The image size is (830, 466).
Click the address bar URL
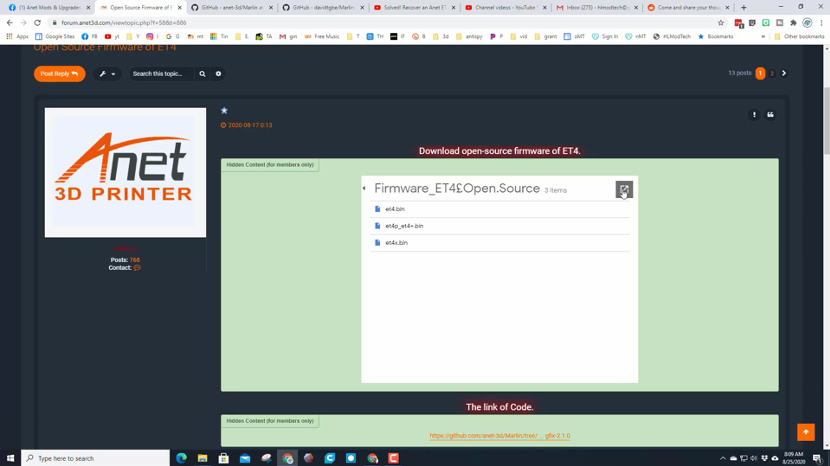coord(124,23)
